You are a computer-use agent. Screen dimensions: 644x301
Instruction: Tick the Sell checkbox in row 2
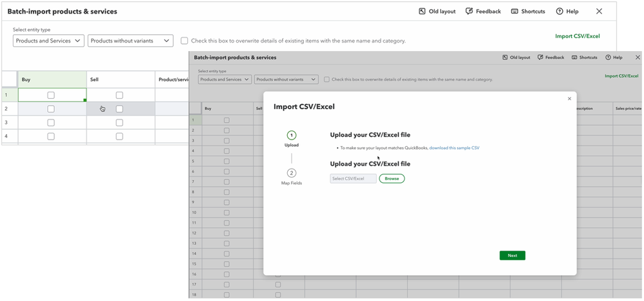(119, 109)
